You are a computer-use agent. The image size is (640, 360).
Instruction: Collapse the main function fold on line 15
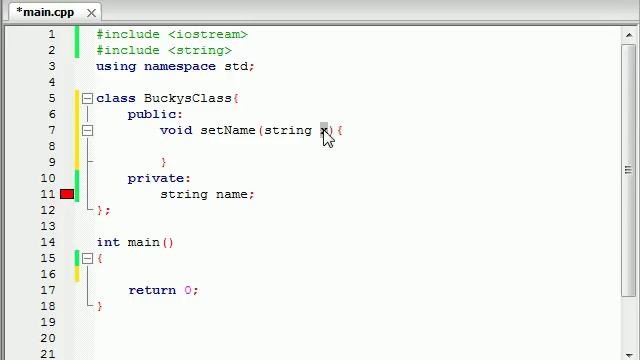click(x=87, y=258)
